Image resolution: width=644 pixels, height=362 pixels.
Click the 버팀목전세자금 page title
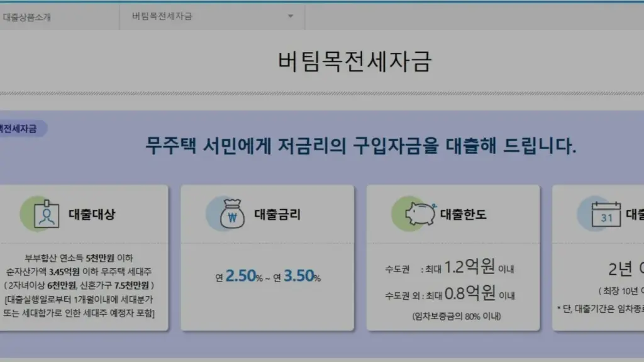(x=355, y=62)
